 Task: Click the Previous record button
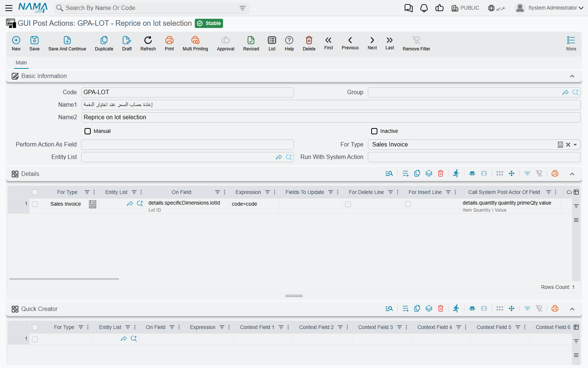350,43
